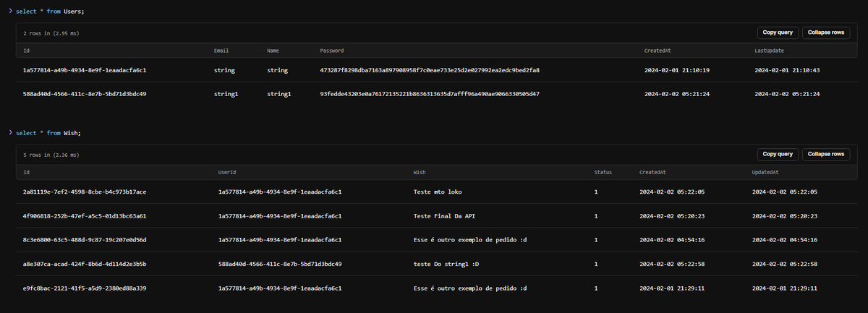The width and height of the screenshot is (868, 313).
Task: Select the Wish Id 2a81119e-7ef2-4598-8cbe-b4c973b17ace
Action: [x=85, y=192]
